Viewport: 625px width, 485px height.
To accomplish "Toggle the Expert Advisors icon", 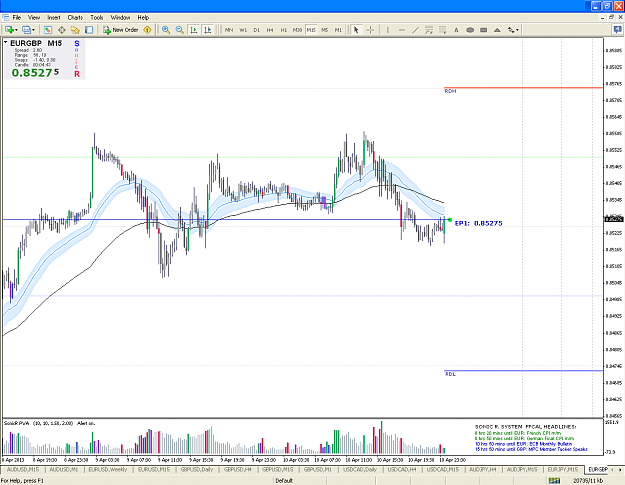I will click(147, 30).
